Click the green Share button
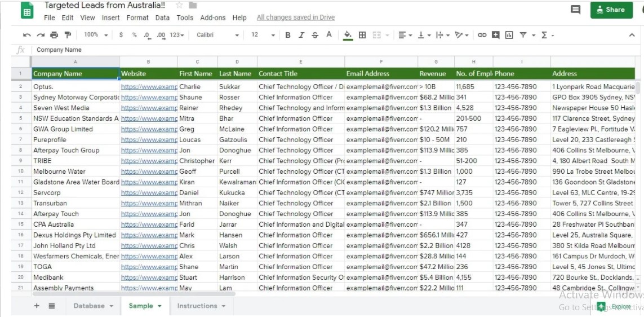This screenshot has width=644, height=317. pos(611,10)
